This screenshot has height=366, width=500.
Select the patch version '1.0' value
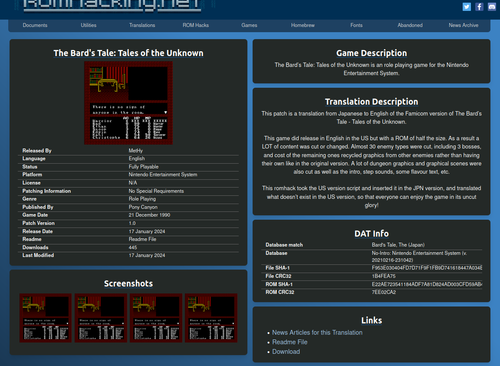tap(132, 223)
